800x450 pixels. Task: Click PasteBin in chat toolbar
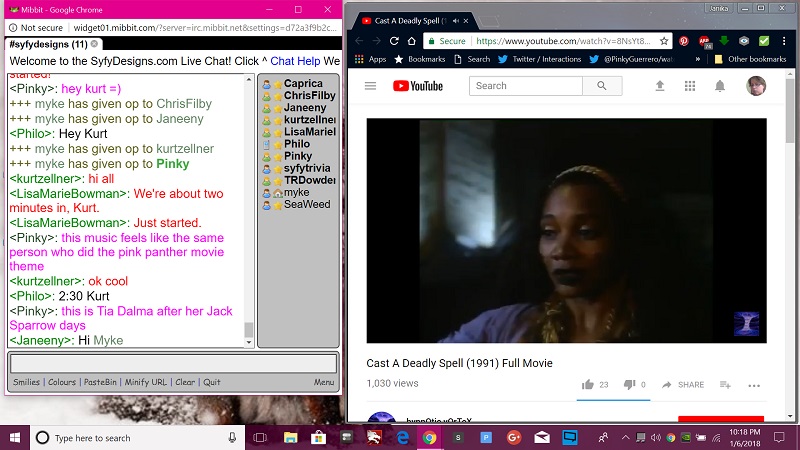(100, 382)
